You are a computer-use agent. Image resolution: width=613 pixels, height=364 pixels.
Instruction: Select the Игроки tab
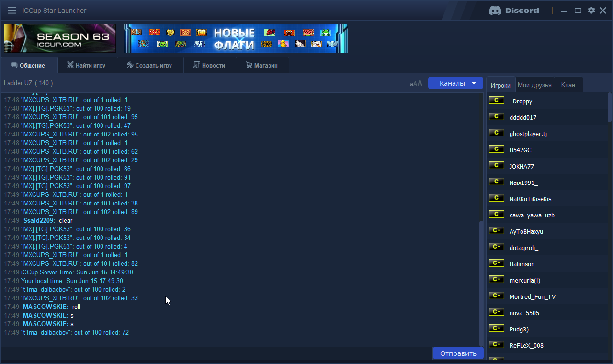[x=500, y=85]
